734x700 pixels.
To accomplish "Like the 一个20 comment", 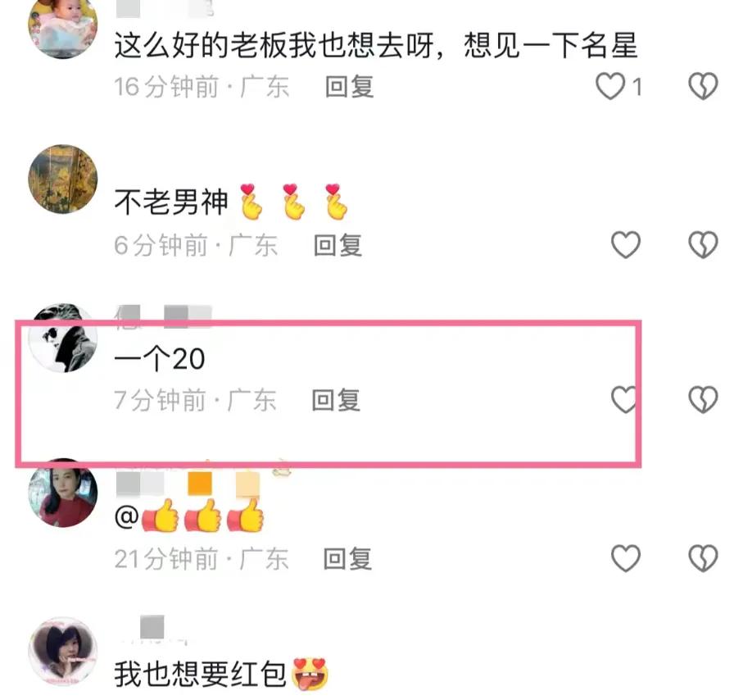I will pos(625,400).
